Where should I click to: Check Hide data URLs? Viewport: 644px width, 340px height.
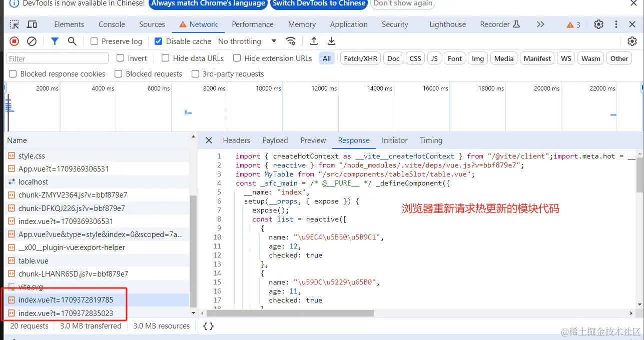pyautogui.click(x=166, y=58)
